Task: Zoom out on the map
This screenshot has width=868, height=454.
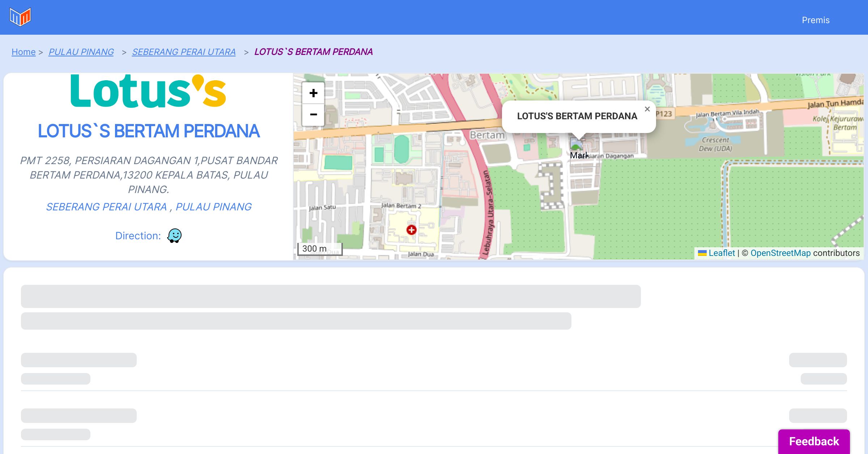Action: click(313, 115)
